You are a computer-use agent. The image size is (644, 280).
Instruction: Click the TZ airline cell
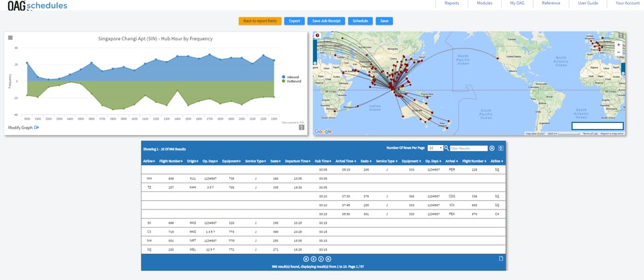click(149, 187)
